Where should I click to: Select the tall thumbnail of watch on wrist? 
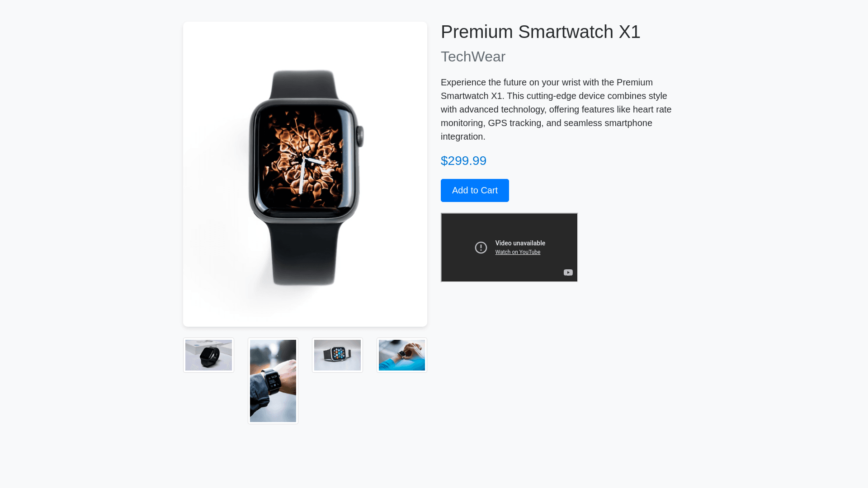pyautogui.click(x=273, y=381)
